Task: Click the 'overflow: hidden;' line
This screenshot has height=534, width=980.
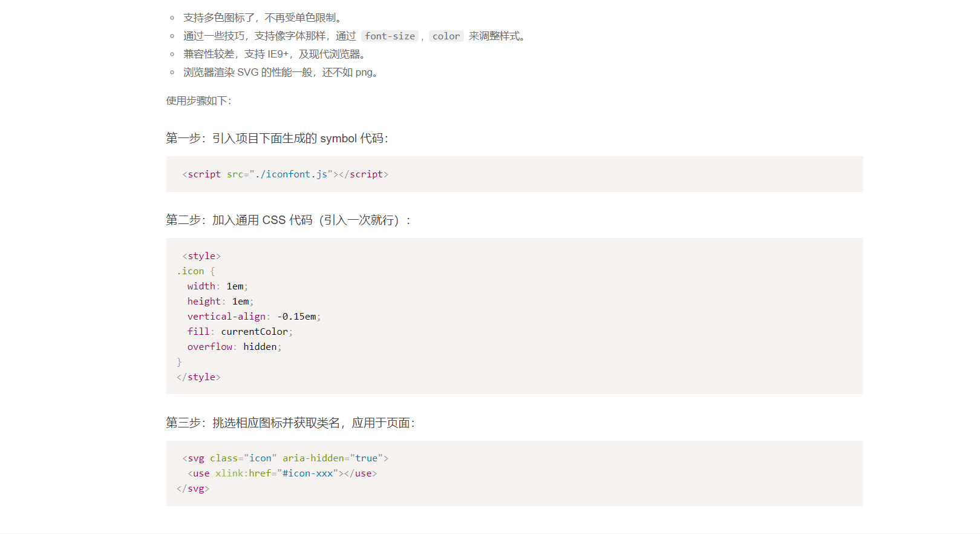Action: [x=235, y=347]
